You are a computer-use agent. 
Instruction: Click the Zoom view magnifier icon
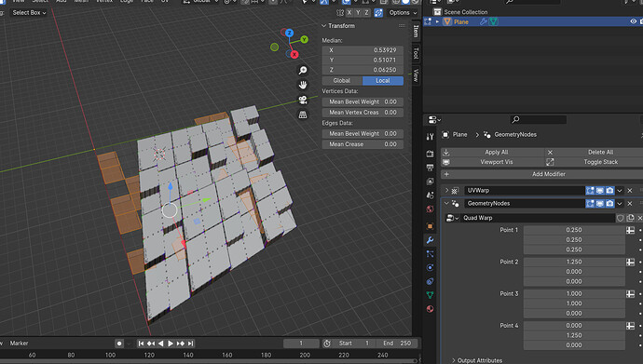point(303,71)
